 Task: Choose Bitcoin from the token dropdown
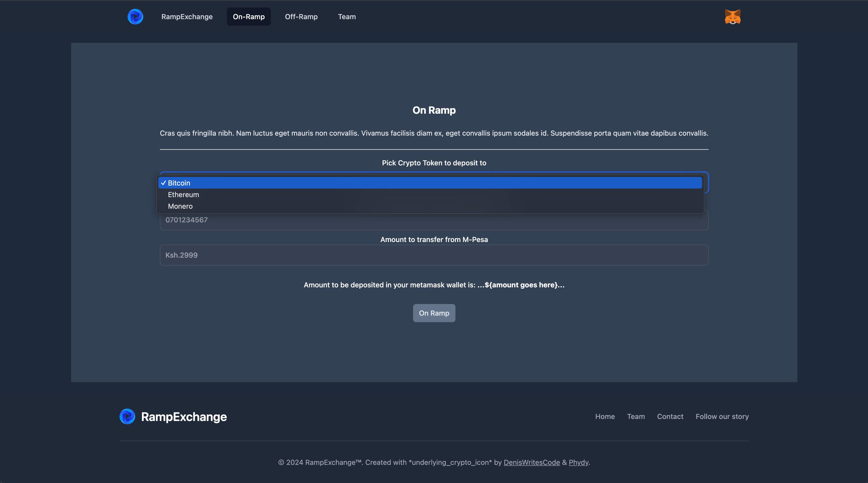(x=430, y=183)
